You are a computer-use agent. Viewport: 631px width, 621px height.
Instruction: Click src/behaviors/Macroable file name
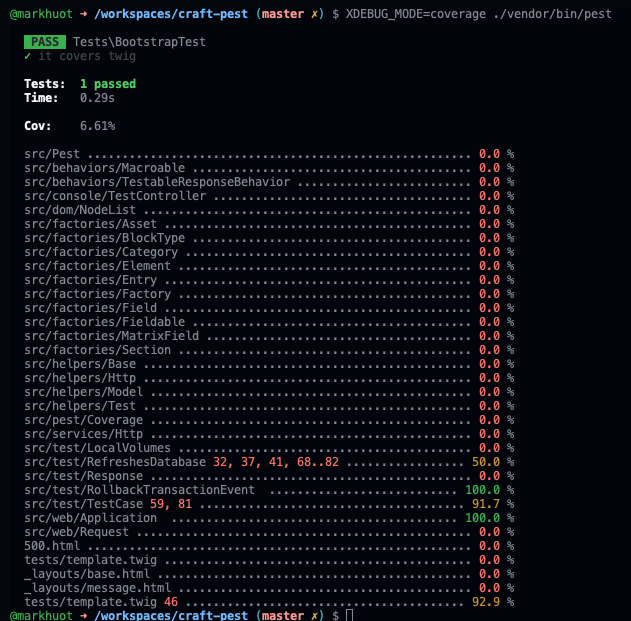tap(105, 168)
